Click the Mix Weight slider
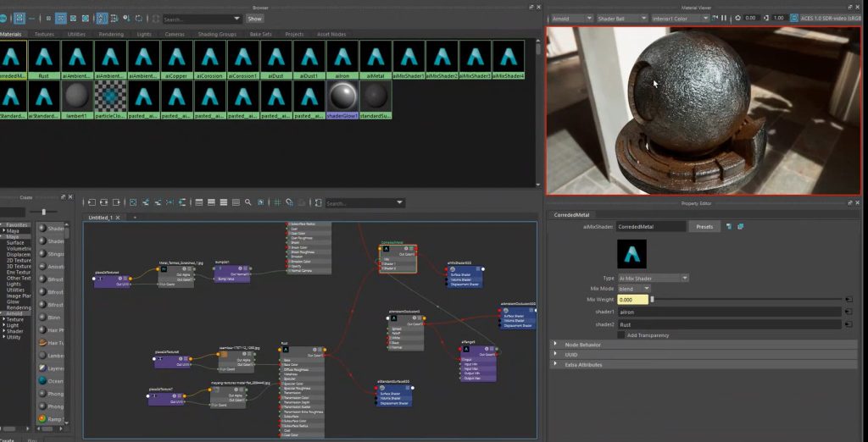This screenshot has width=868, height=442. coord(748,299)
